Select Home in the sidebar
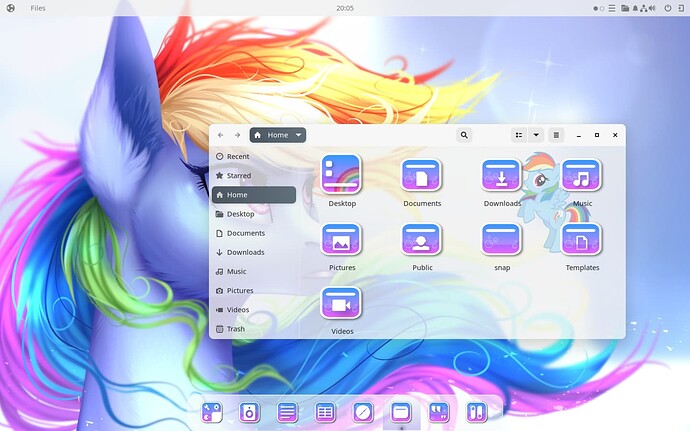Screen dimensions: 690x431 (254, 195)
